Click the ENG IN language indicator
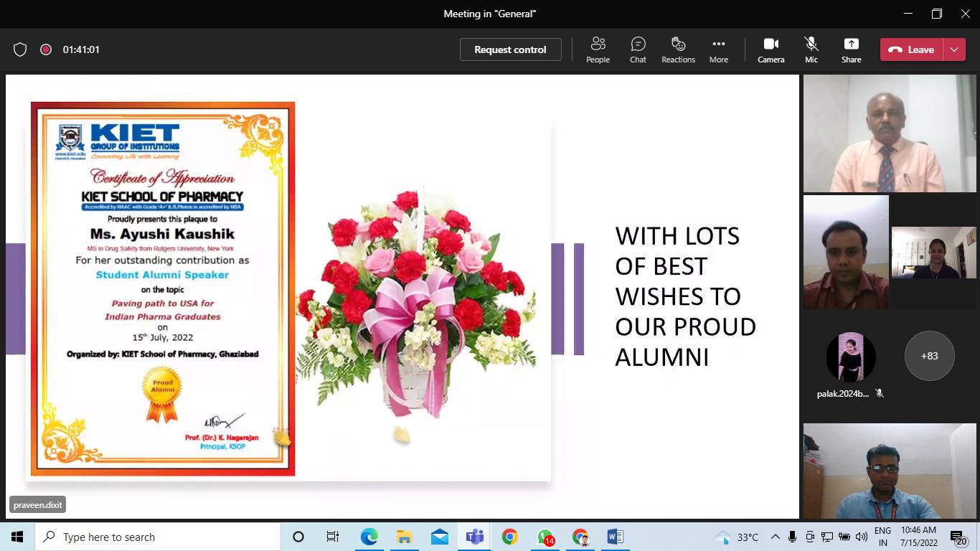 coord(882,537)
